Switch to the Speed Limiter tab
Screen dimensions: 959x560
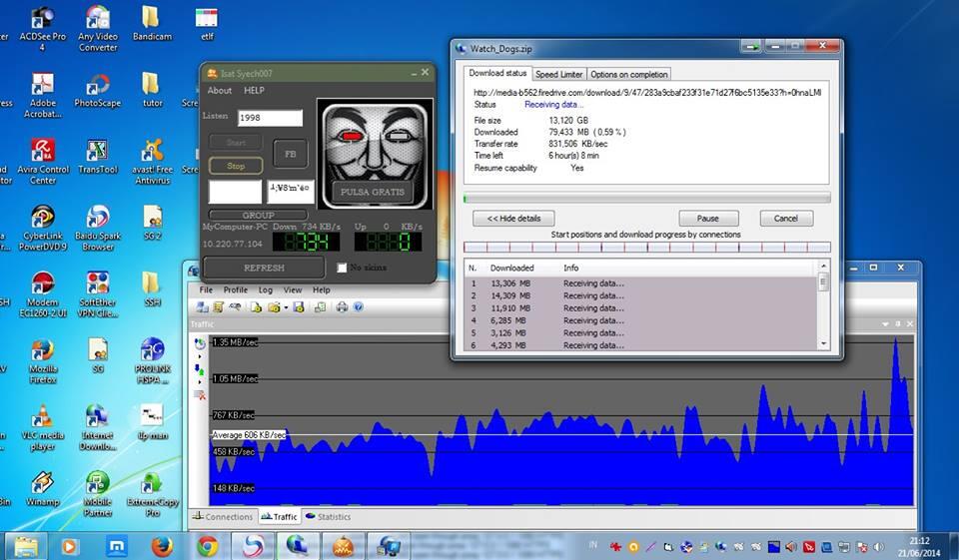pos(559,74)
